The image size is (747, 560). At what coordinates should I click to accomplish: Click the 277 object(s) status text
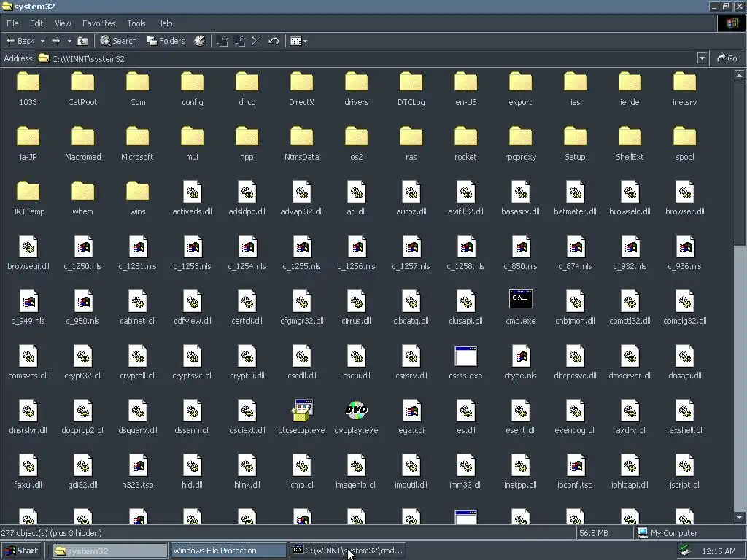pos(52,533)
